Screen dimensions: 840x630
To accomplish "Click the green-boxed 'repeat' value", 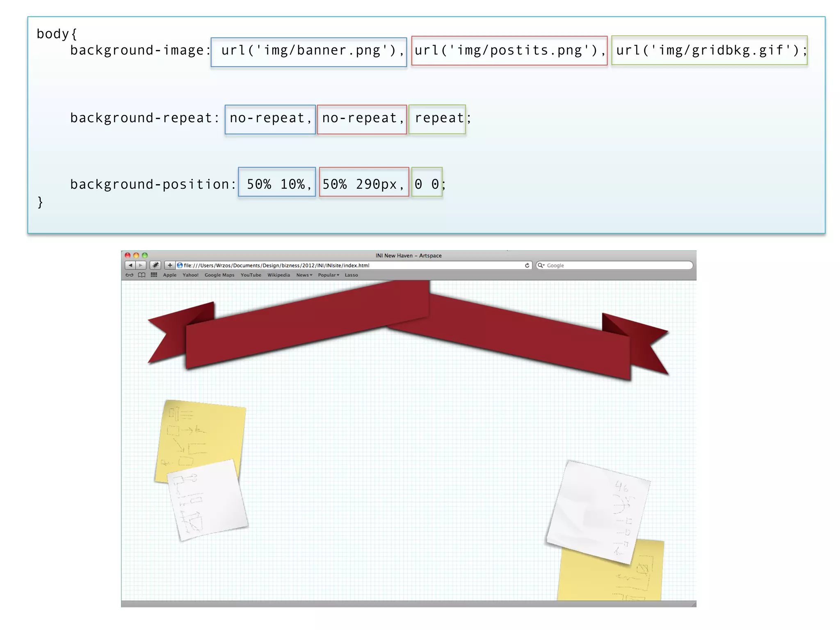I will pos(439,118).
